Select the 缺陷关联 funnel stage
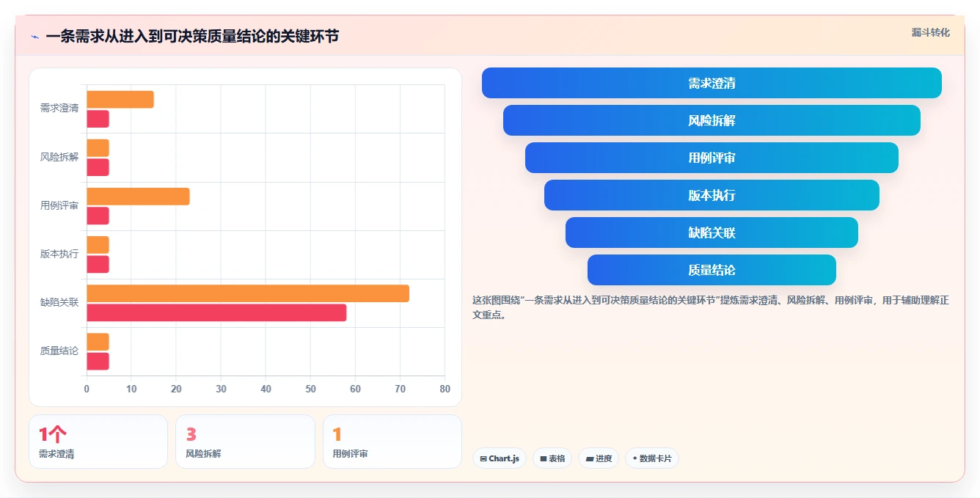The width and height of the screenshot is (980, 498). tap(712, 232)
